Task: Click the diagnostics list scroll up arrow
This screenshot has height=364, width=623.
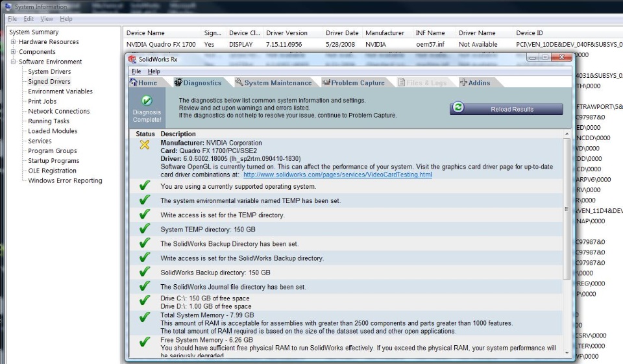Action: 567,134
